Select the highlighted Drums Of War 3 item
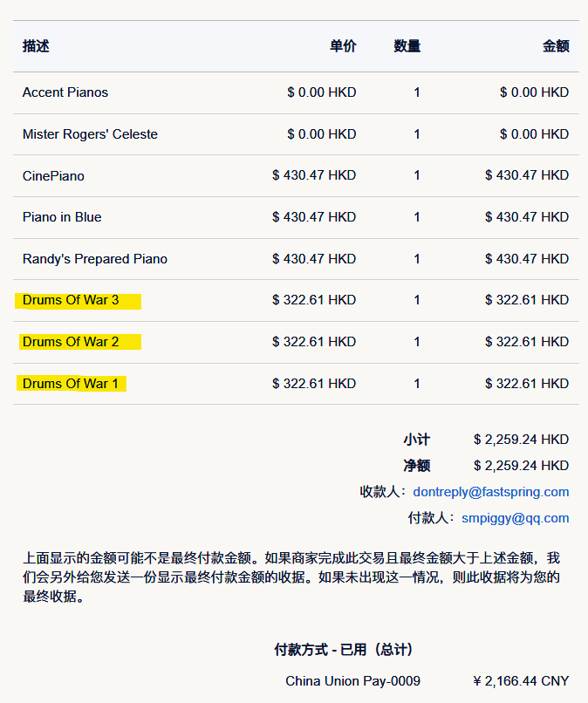This screenshot has width=588, height=703. (71, 300)
